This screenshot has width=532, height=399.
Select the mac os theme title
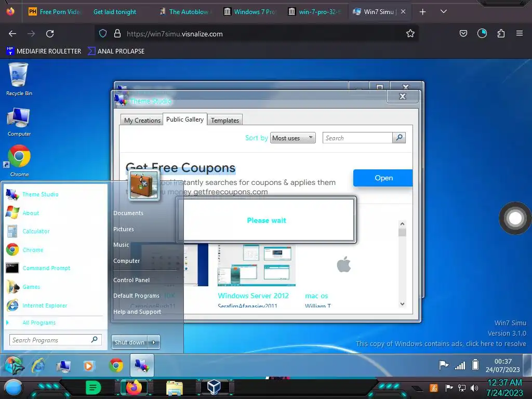tap(316, 296)
